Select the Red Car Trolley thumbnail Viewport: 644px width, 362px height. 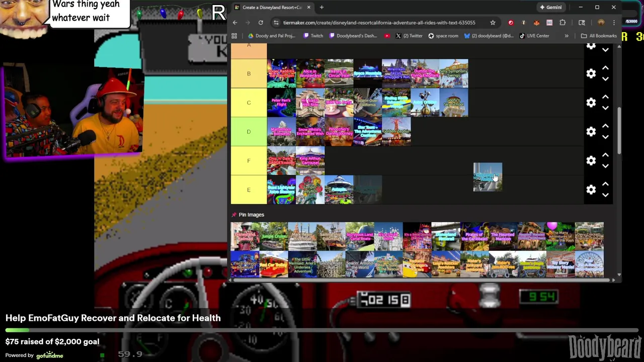[x=274, y=264]
